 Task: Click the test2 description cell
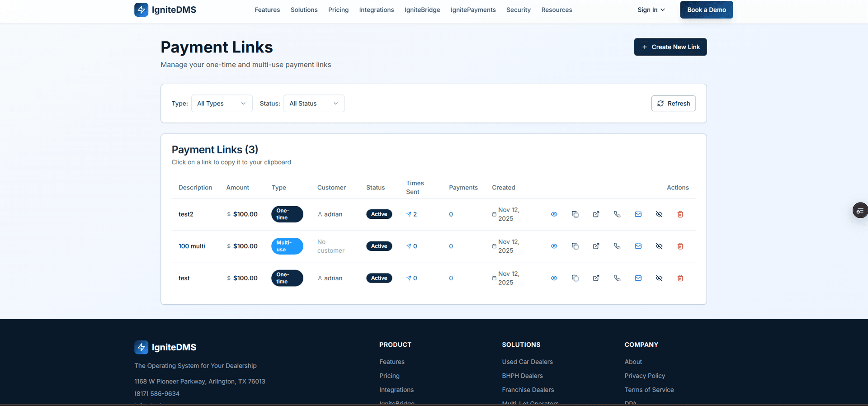(x=186, y=214)
